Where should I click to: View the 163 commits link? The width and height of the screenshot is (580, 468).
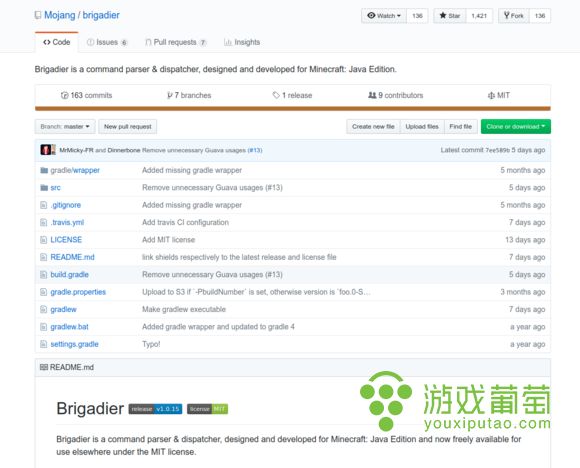coord(86,95)
